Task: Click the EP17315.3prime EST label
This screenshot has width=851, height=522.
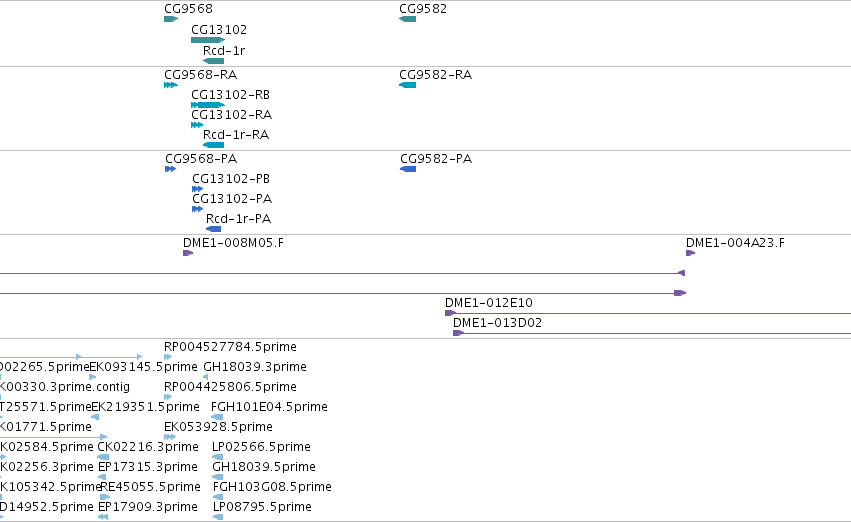Action: point(148,467)
